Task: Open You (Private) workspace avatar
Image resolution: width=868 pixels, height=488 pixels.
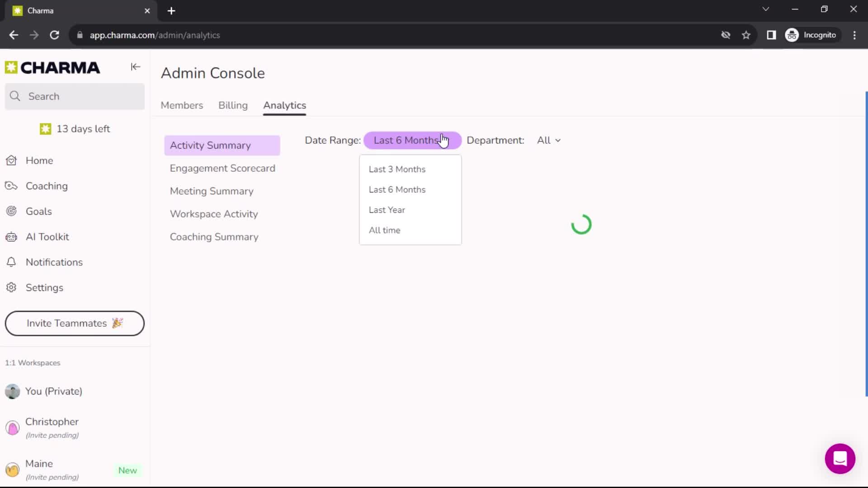Action: [13, 391]
